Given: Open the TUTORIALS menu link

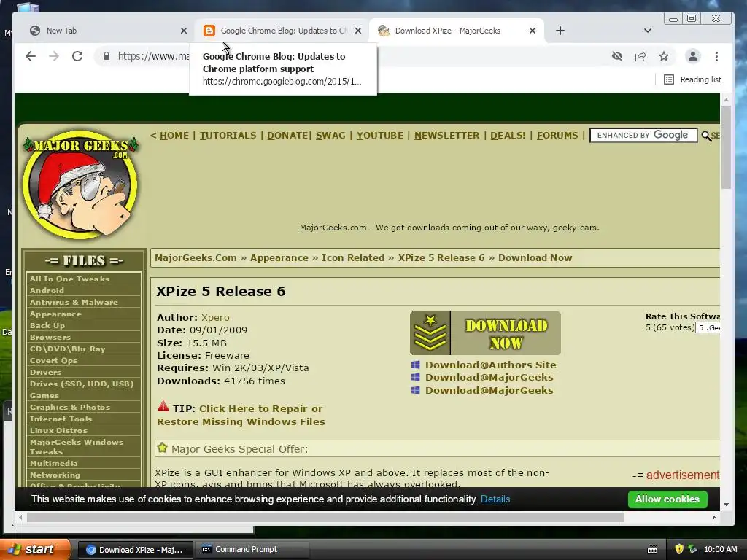Looking at the screenshot, I should click(x=228, y=135).
